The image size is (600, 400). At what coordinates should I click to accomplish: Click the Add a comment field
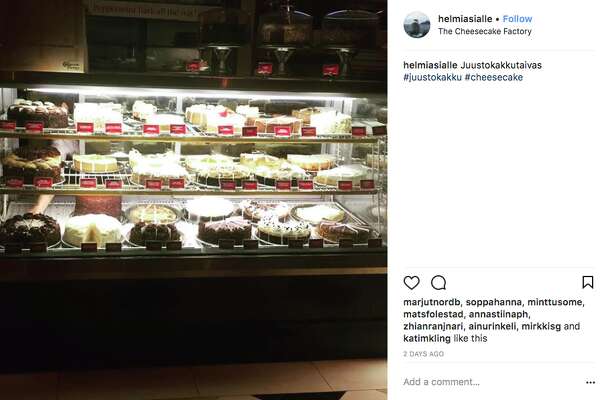tap(492, 382)
